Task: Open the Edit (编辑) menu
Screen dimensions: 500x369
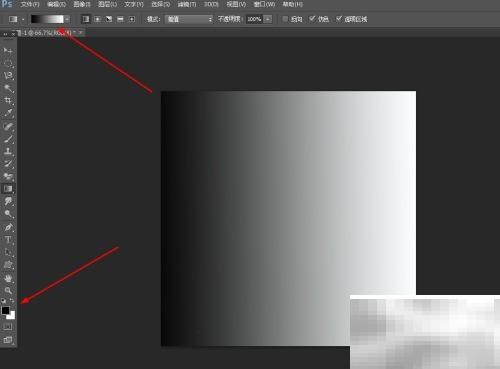Action: click(56, 4)
